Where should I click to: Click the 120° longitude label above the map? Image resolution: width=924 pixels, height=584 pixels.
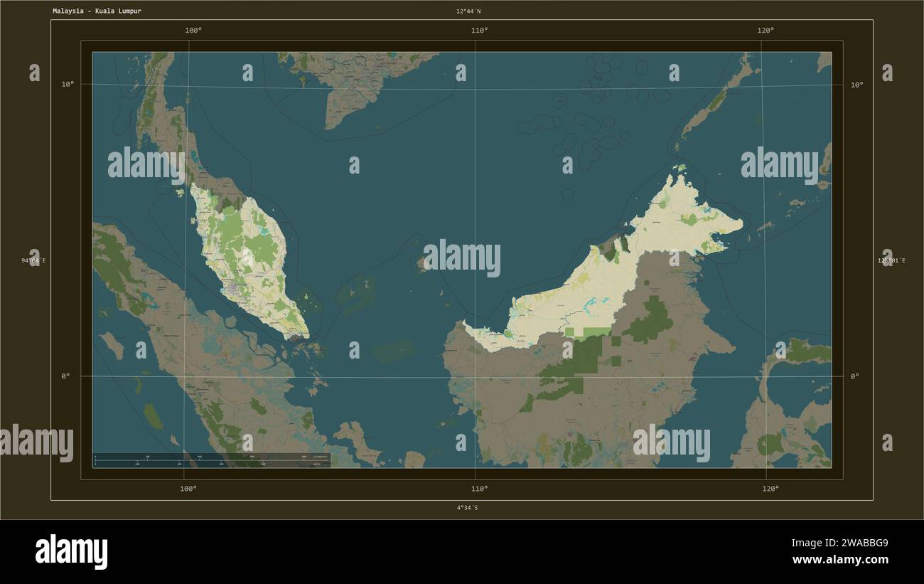(x=765, y=30)
